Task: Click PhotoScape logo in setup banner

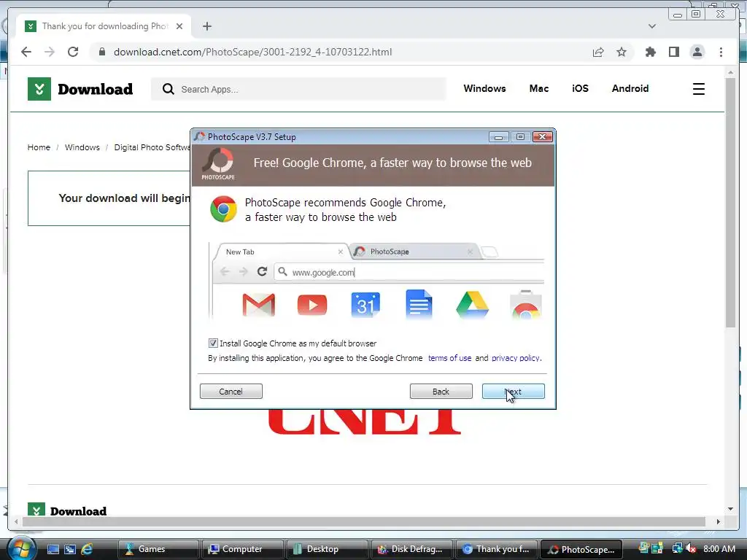Action: 218,163
